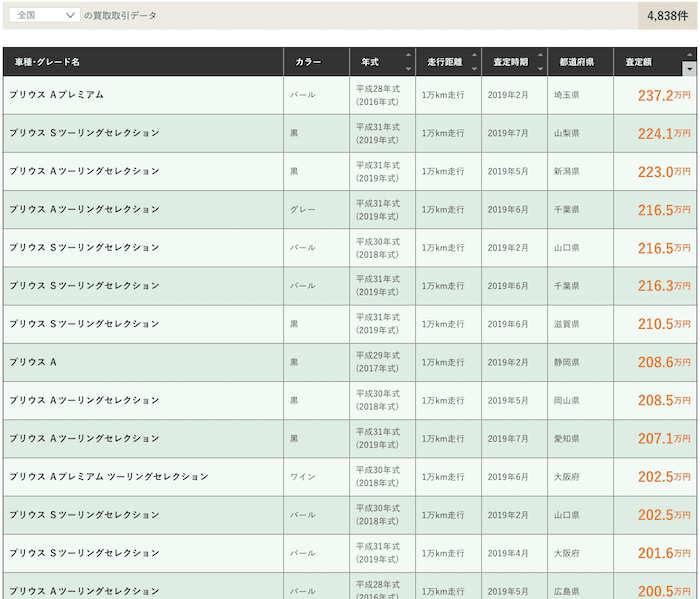Click the 4,838件 result count

667,16
